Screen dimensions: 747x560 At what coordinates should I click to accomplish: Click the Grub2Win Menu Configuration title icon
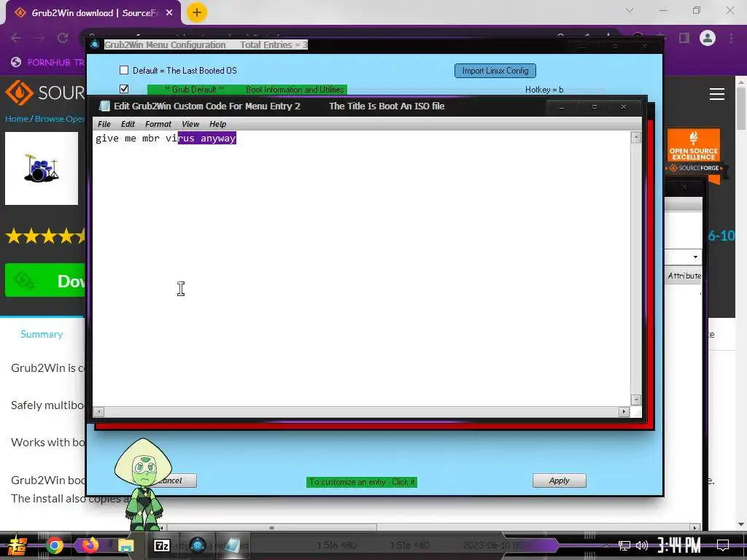pyautogui.click(x=95, y=44)
